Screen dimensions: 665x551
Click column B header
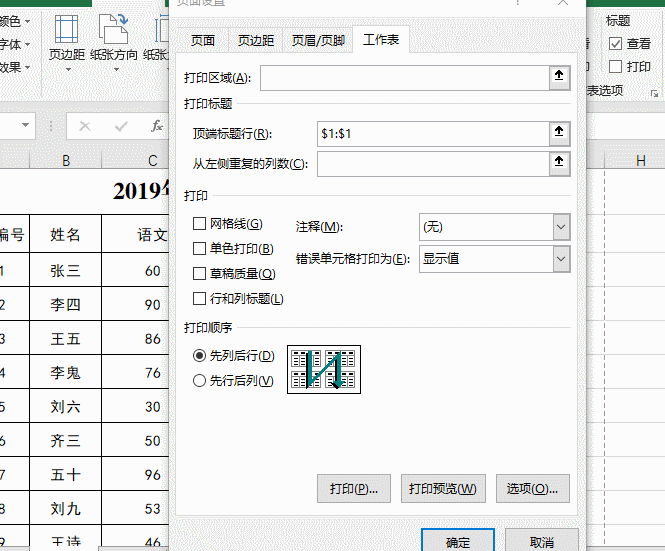[66, 161]
